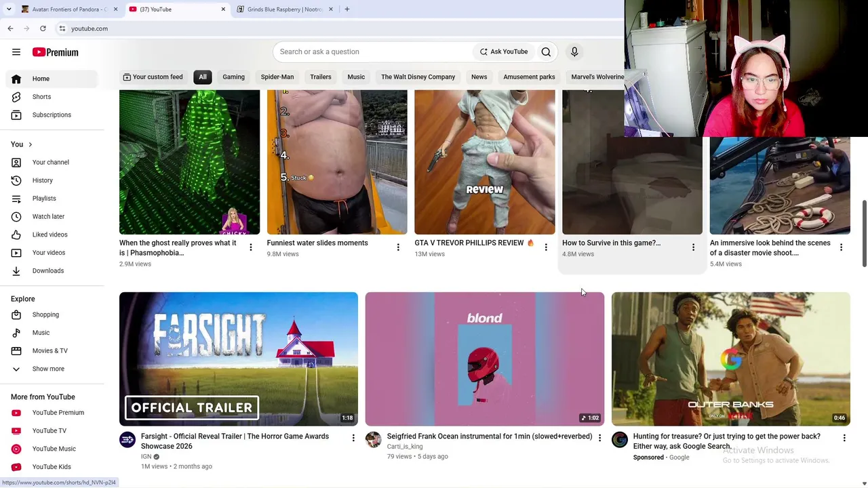Open Hunting for treasure Google ad title

[x=727, y=441]
